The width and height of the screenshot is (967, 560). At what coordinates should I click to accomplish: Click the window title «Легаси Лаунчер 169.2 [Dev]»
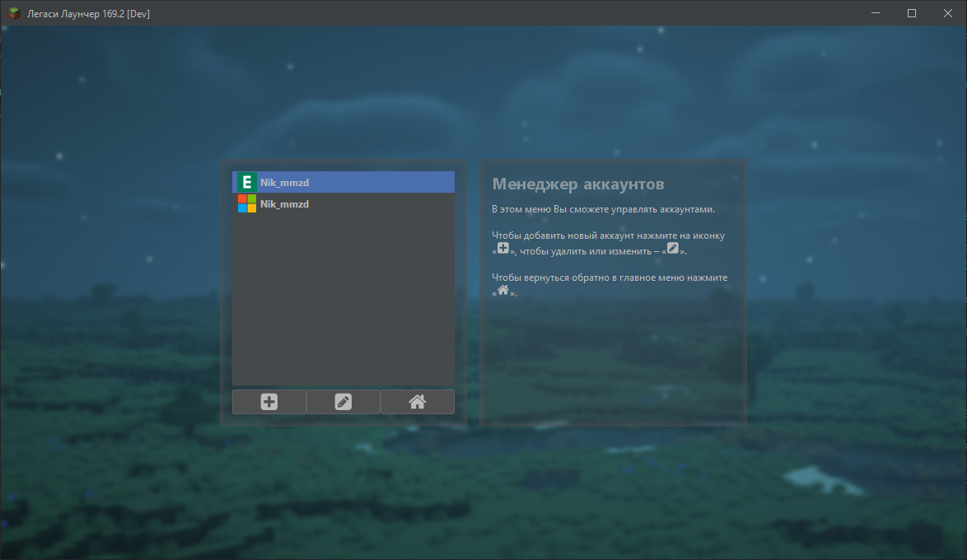pos(88,13)
